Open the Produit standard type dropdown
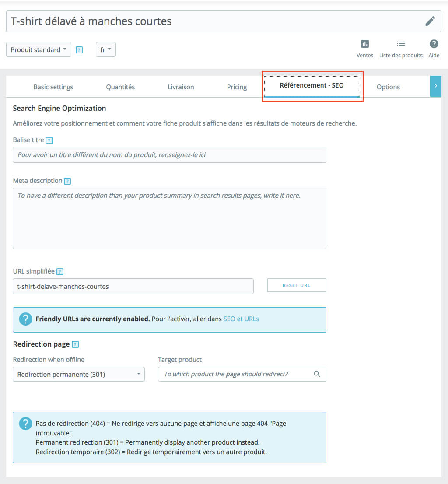448x484 pixels. pos(38,50)
